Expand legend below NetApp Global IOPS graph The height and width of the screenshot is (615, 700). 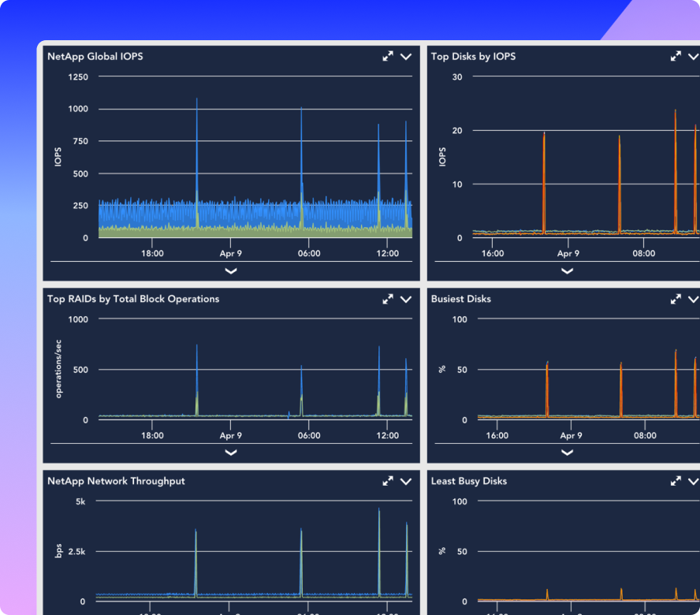231,271
